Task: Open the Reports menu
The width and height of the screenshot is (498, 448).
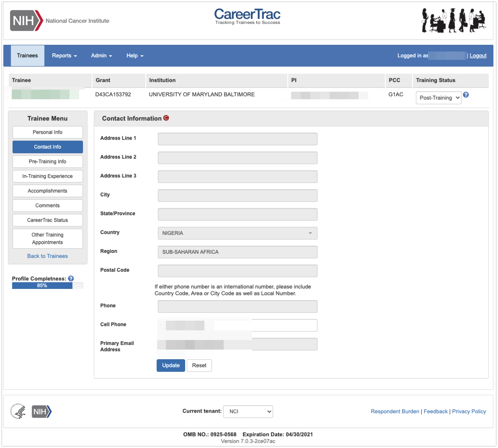Action: coord(64,56)
